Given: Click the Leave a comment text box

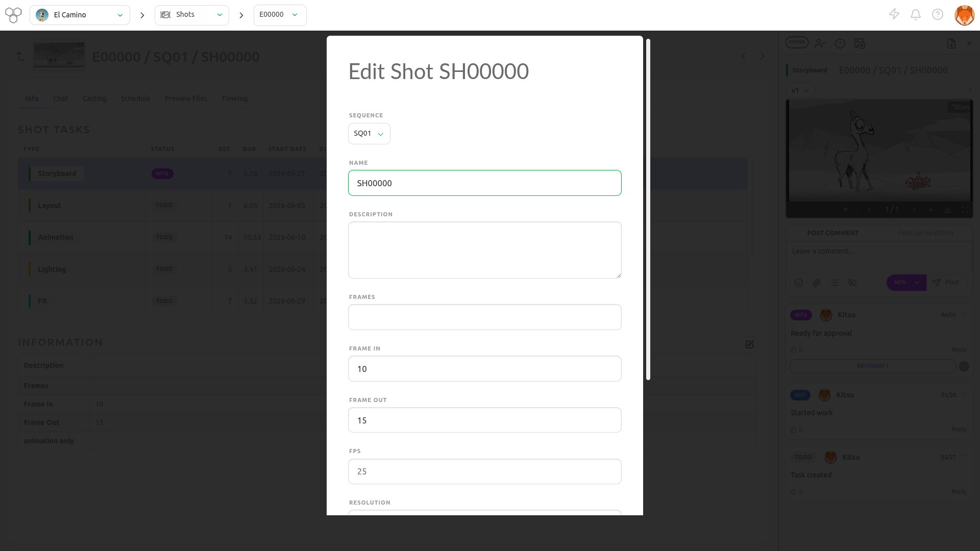Looking at the screenshot, I should point(879,257).
